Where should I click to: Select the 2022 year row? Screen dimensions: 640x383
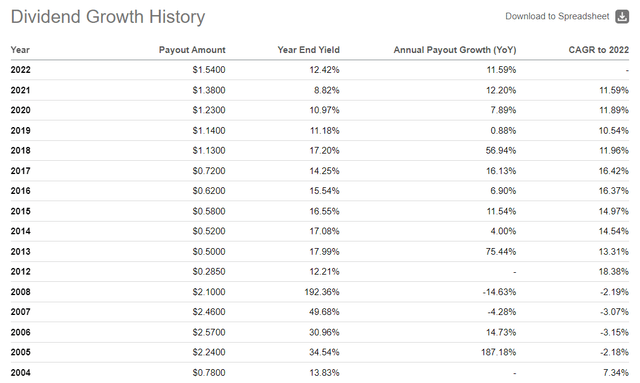coord(320,70)
